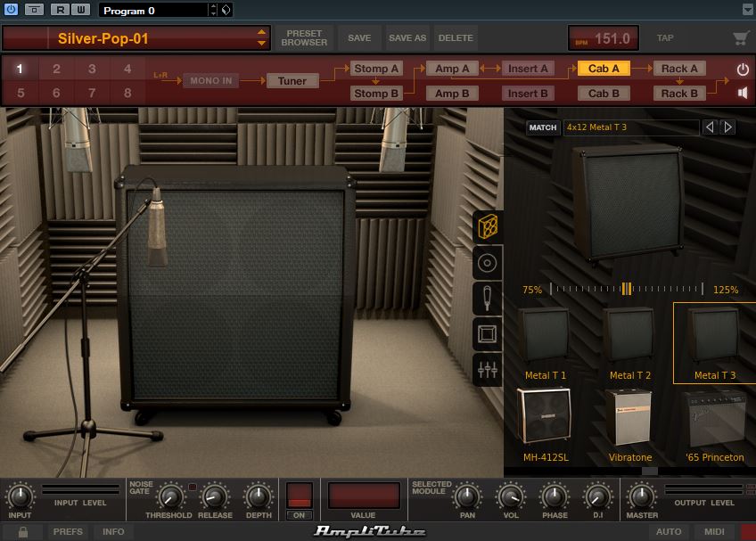Click the speaker mute icon in signal chain

click(743, 93)
